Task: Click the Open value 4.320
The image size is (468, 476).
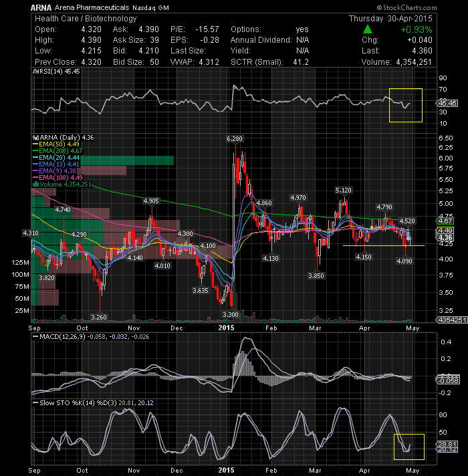Action: point(91,29)
